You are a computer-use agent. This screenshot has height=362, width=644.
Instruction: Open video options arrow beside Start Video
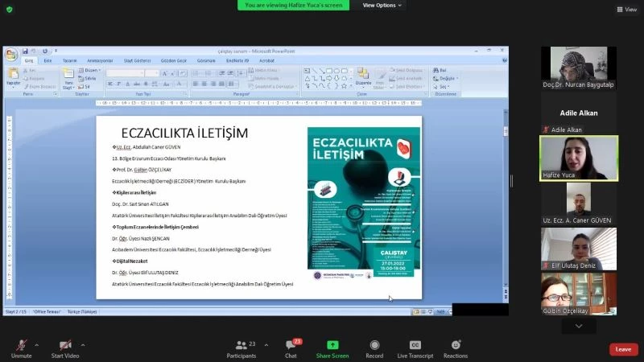click(83, 343)
